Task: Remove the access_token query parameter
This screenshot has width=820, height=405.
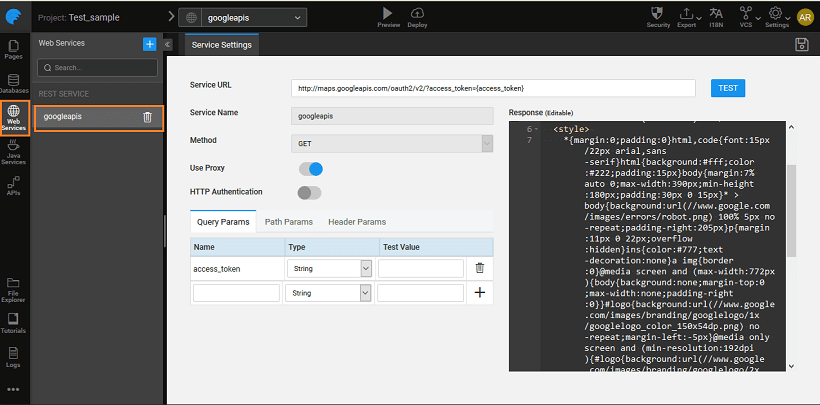Action: [x=479, y=268]
